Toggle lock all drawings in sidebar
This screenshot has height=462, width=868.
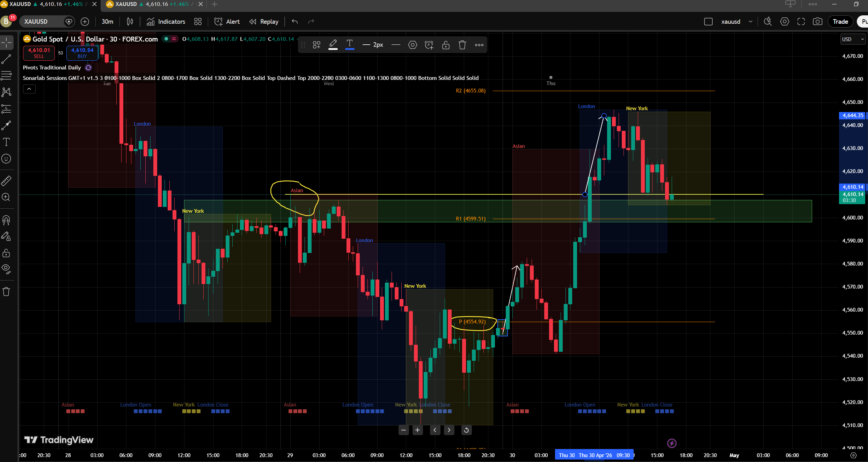pyautogui.click(x=6, y=253)
